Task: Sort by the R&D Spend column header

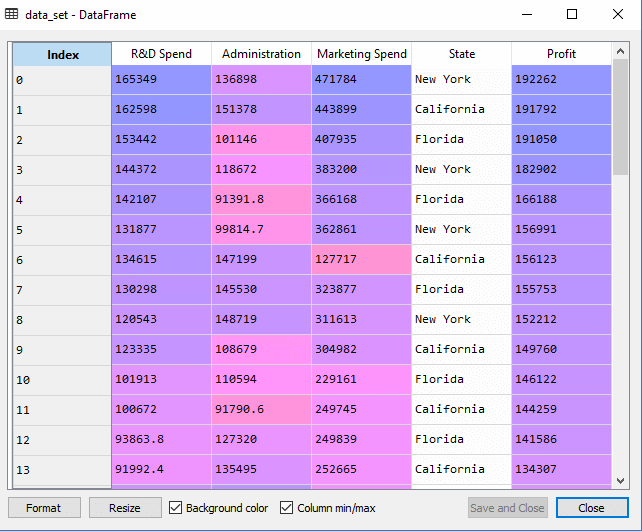Action: (161, 54)
